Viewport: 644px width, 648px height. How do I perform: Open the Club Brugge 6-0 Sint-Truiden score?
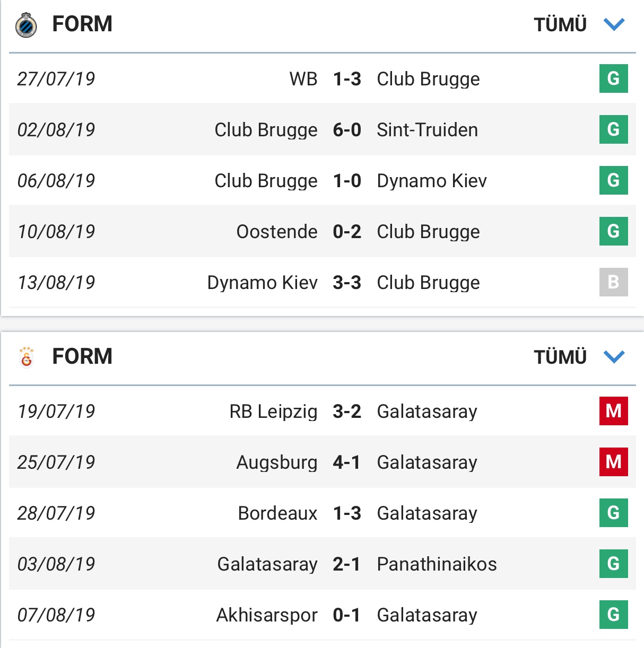(x=347, y=130)
